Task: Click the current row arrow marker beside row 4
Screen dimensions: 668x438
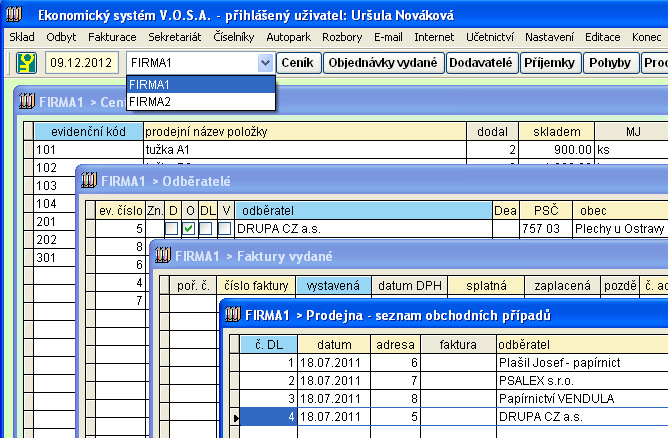Action: (235, 417)
